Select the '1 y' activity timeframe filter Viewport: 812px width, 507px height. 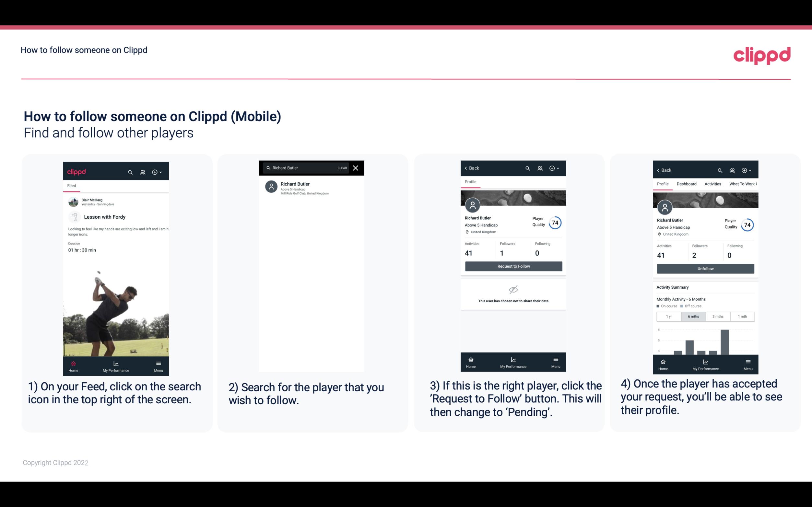click(x=669, y=317)
